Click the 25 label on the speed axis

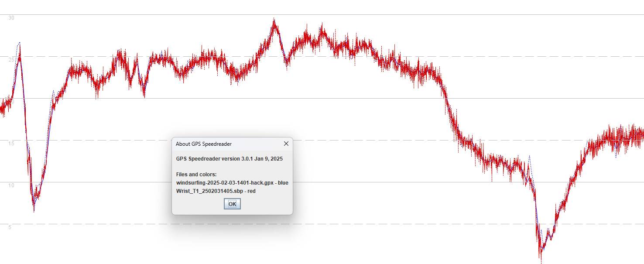point(11,60)
